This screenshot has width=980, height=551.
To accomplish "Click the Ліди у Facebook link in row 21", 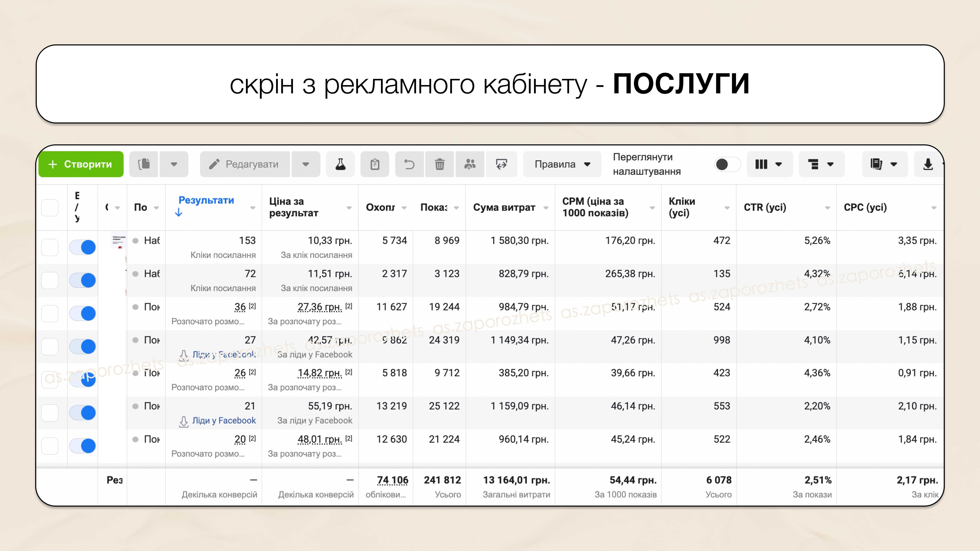I will (224, 421).
